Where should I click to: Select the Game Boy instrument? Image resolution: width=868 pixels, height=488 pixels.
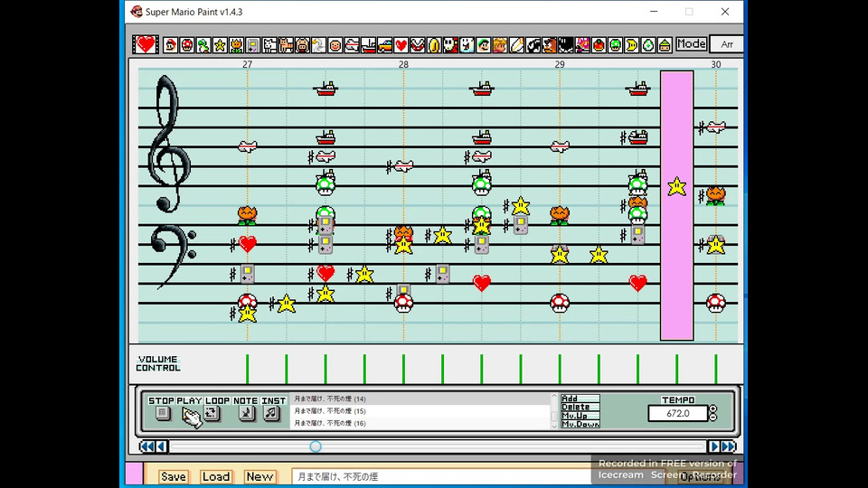click(253, 45)
